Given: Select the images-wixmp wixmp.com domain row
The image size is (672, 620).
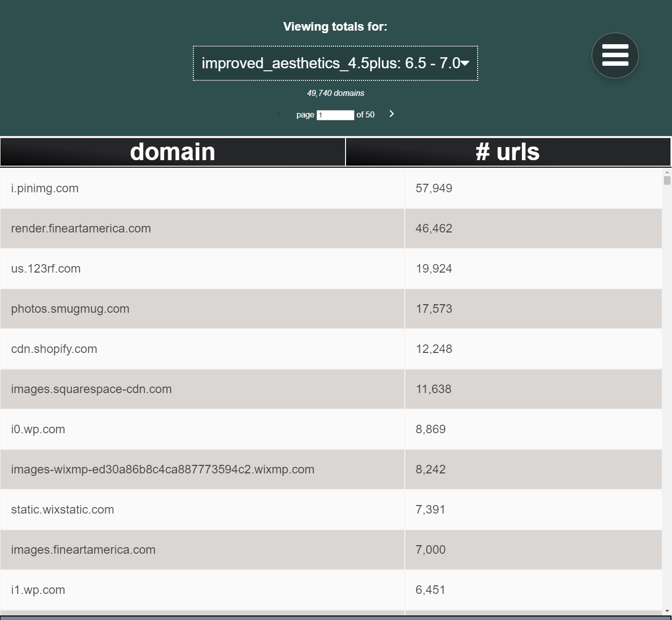Looking at the screenshot, I should [331, 469].
